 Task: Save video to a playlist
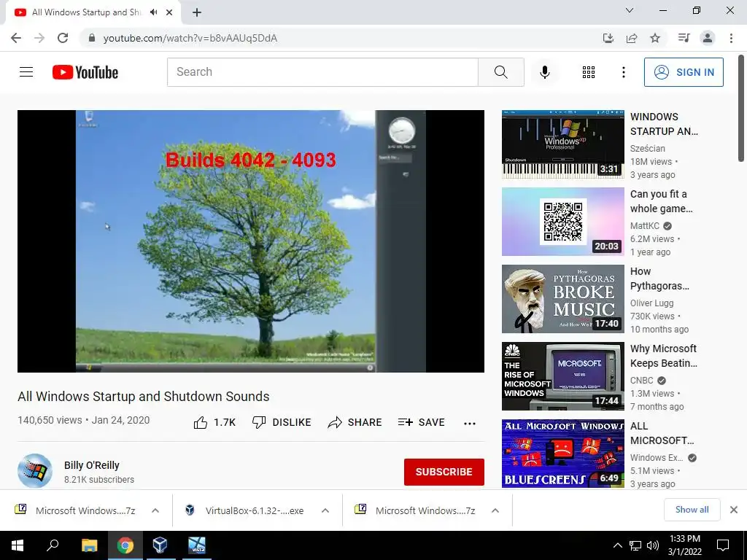tap(421, 422)
